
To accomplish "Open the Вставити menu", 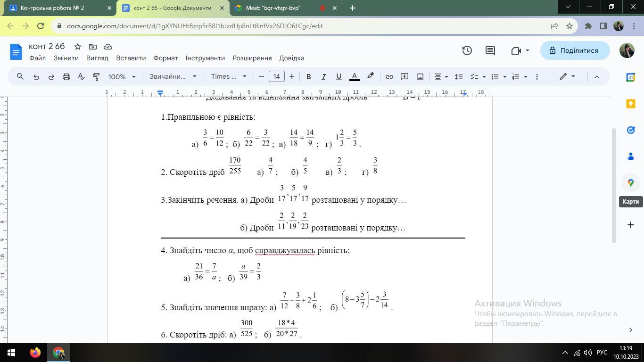I will pos(131,58).
